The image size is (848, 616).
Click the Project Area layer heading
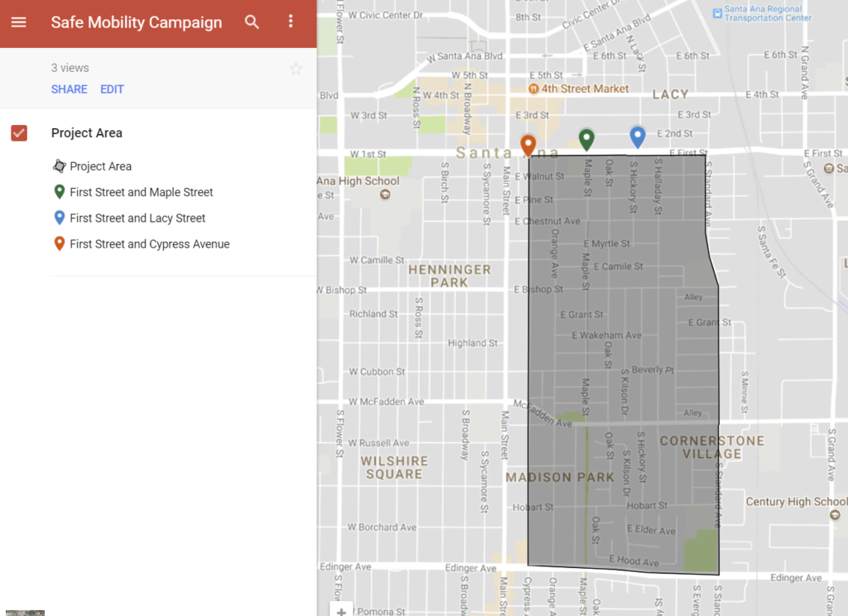click(x=86, y=133)
